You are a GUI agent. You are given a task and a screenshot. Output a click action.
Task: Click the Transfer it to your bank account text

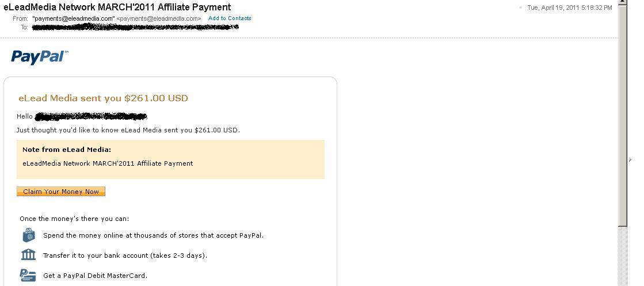tap(125, 256)
